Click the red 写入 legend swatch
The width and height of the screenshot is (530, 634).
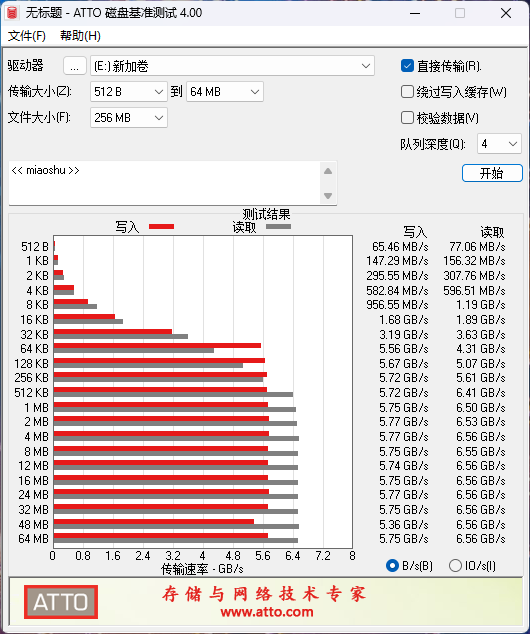click(161, 226)
